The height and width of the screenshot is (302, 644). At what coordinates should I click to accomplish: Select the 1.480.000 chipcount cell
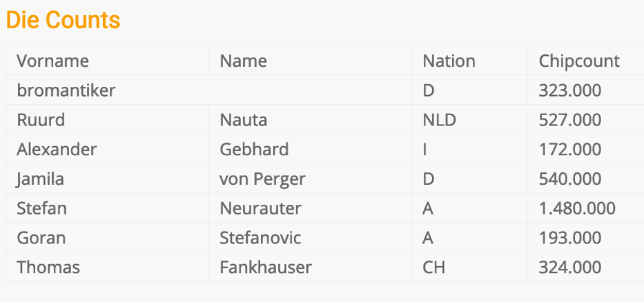pyautogui.click(x=576, y=208)
